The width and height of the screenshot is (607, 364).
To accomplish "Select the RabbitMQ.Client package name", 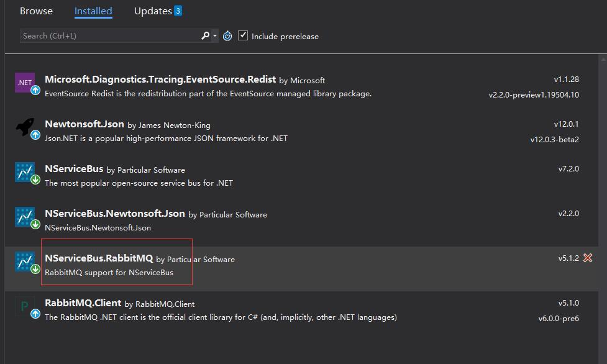I will (x=83, y=303).
